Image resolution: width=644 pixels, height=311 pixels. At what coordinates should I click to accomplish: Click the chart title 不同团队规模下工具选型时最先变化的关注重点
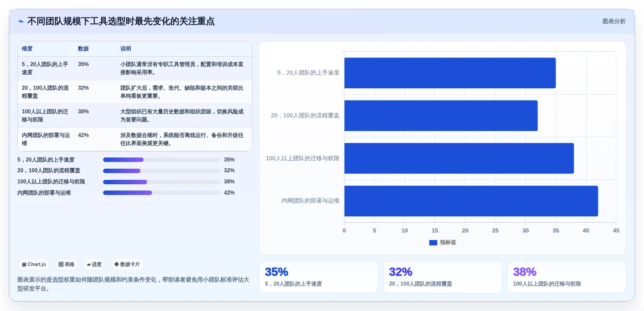tap(121, 21)
